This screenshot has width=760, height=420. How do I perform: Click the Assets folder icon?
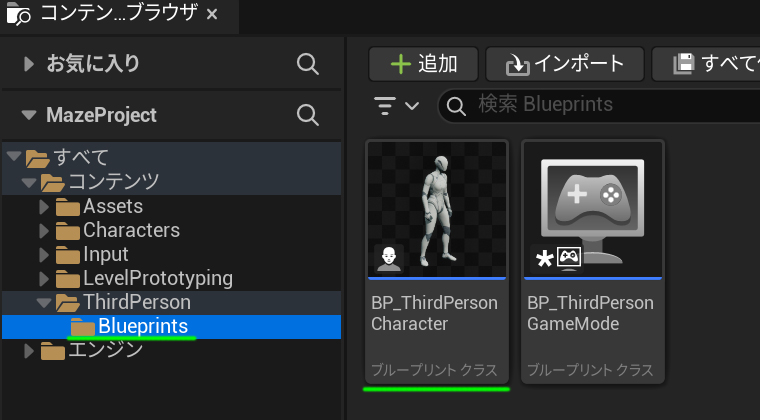tap(68, 207)
